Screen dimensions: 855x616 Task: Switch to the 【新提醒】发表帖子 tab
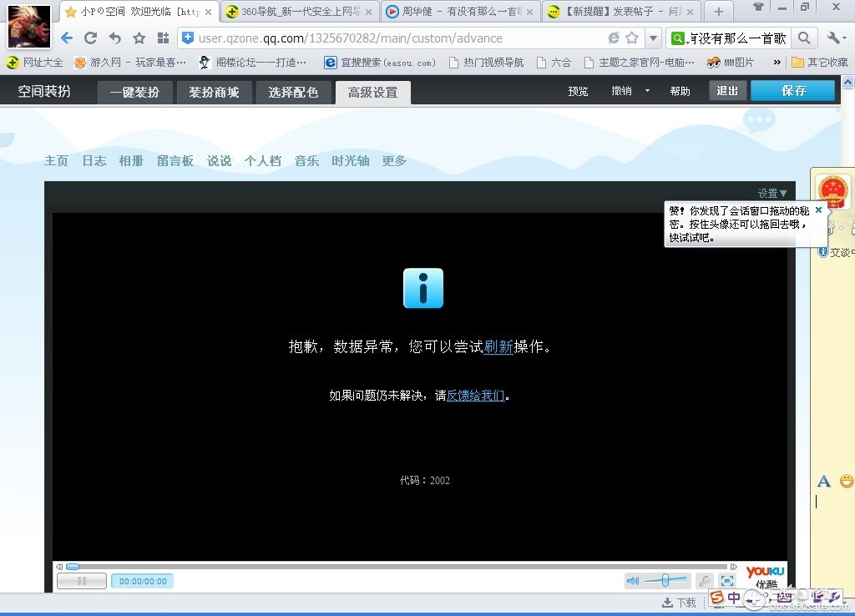coord(620,12)
